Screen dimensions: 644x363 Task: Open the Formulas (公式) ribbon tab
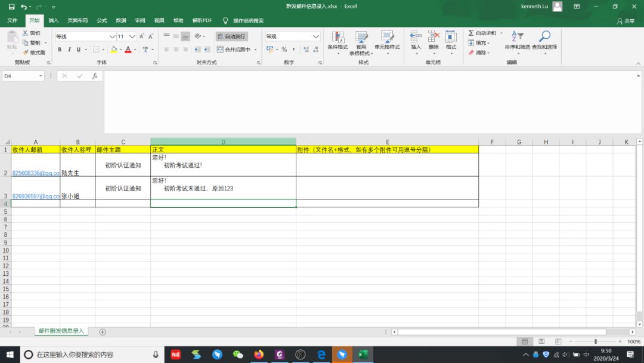pyautogui.click(x=102, y=20)
